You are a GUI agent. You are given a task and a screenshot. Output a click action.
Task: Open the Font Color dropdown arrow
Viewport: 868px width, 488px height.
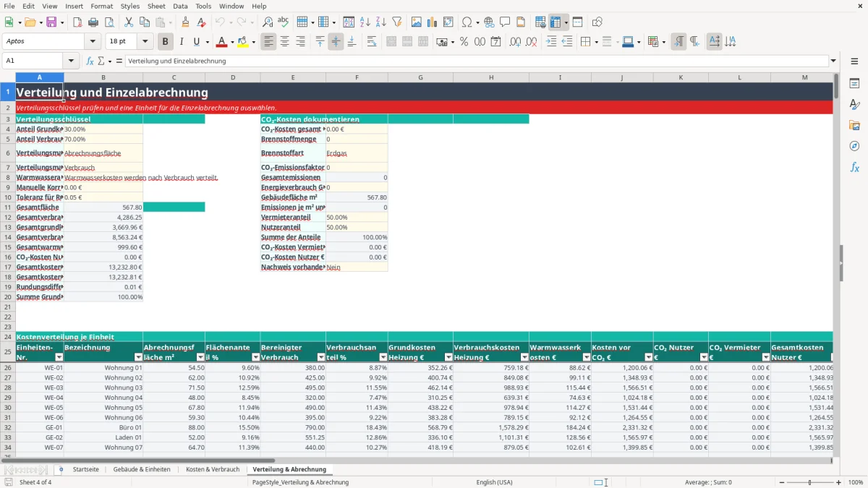point(234,42)
